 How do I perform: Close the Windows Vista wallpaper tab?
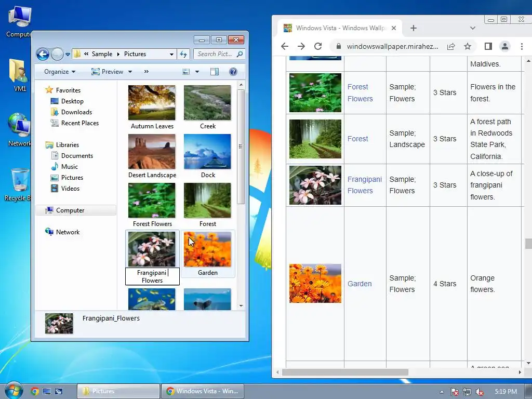(x=394, y=28)
